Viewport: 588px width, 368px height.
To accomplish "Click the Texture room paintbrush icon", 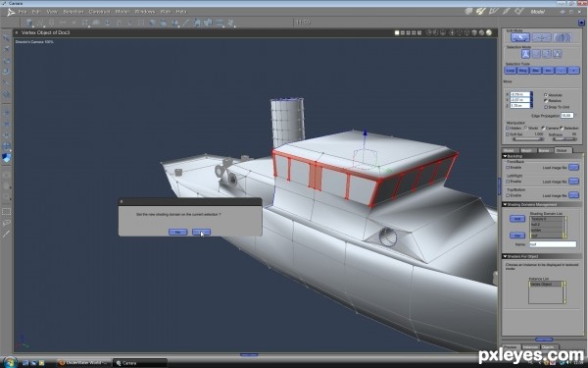I will point(507,12).
